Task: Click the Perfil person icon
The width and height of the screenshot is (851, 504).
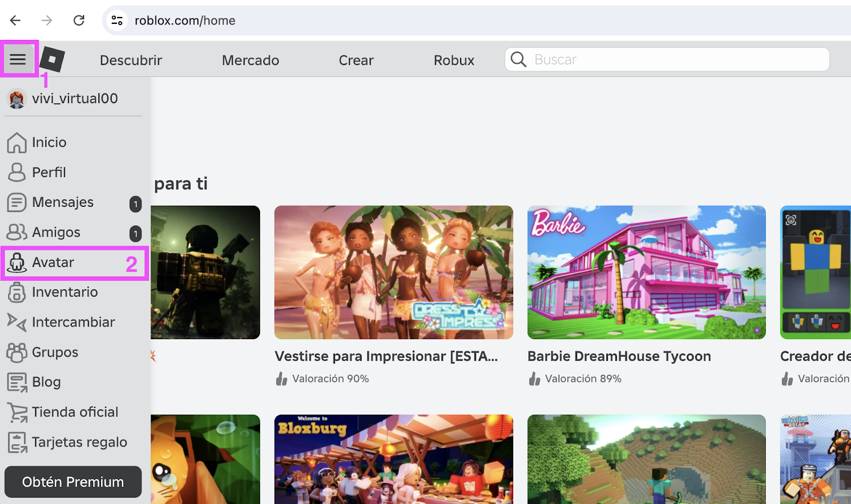Action: click(x=16, y=172)
